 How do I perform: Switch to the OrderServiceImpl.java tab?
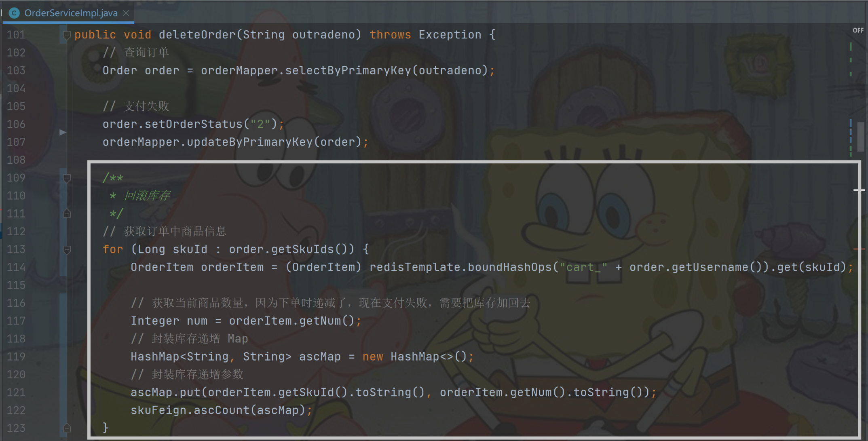(71, 13)
